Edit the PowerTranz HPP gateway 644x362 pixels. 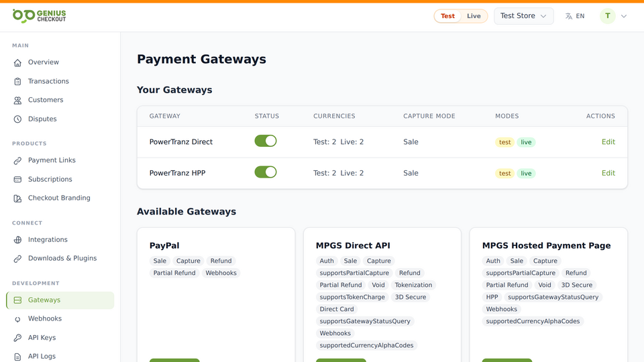coord(608,173)
